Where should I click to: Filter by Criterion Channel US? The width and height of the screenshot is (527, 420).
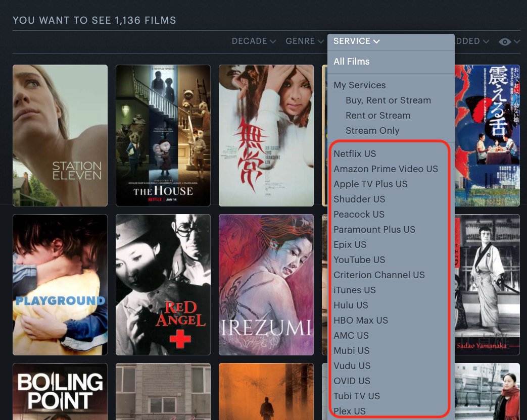(x=379, y=275)
